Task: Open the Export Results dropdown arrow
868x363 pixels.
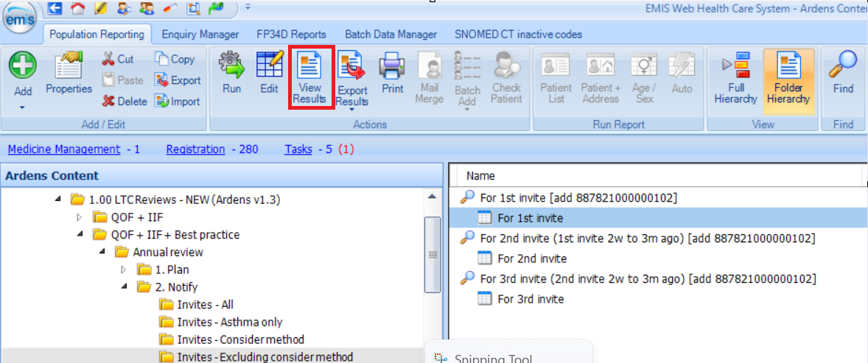Action: (352, 110)
